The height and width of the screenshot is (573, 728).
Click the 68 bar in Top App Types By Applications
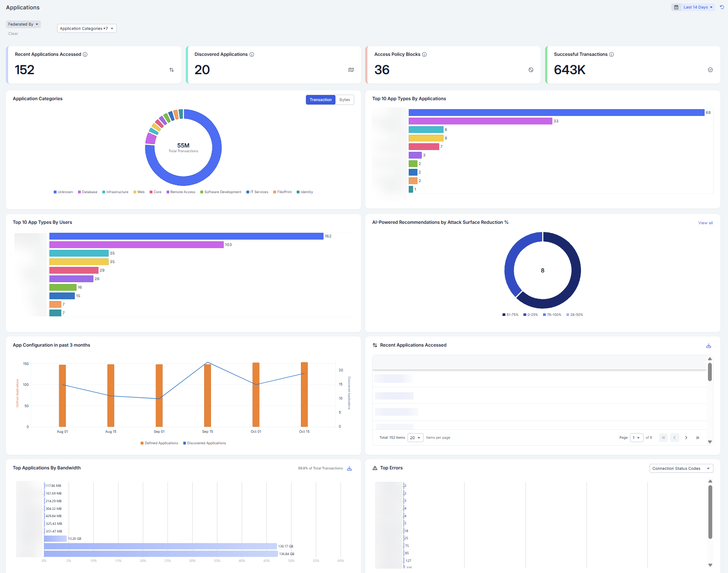coord(557,113)
